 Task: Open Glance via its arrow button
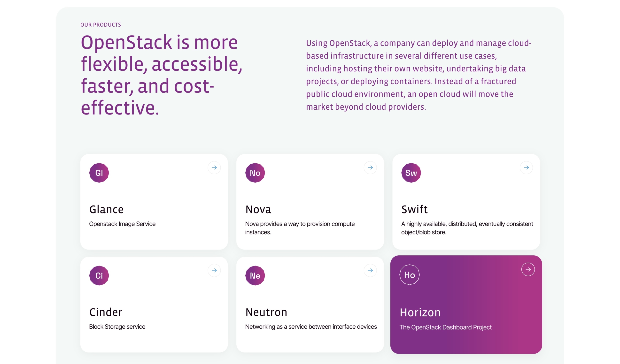[x=214, y=167]
